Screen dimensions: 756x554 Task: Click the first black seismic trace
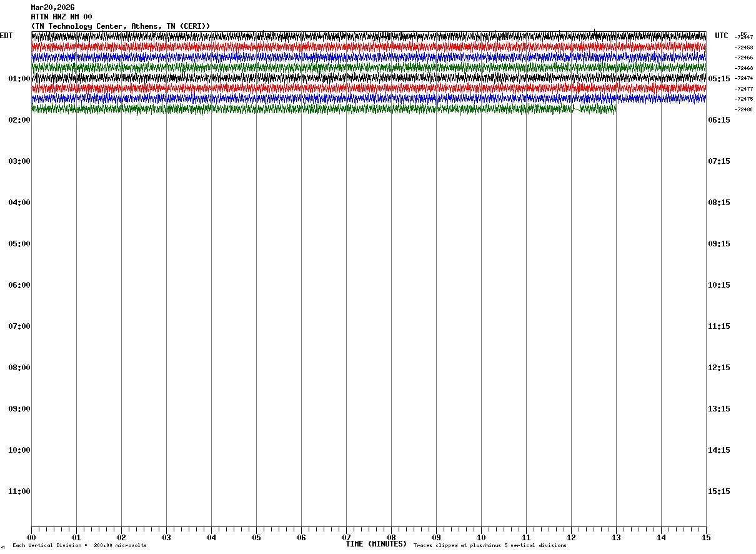pos(369,37)
